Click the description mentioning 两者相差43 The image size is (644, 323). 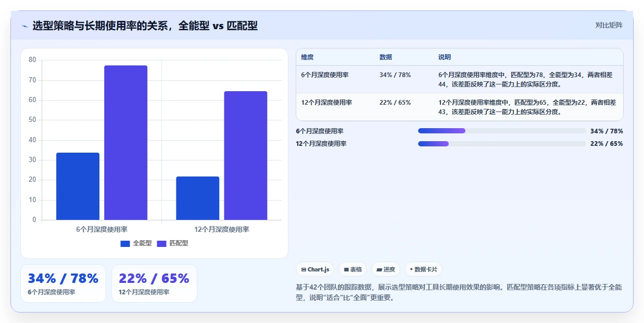(x=527, y=107)
